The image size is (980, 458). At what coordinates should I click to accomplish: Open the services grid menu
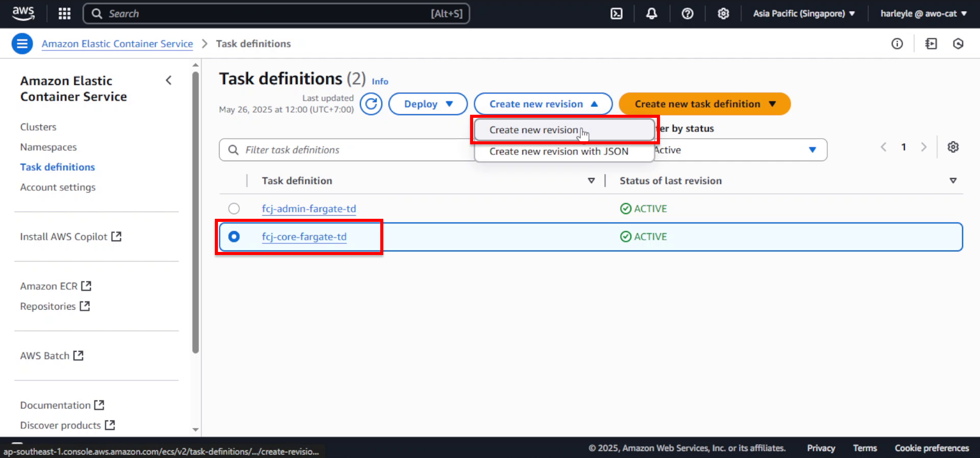64,14
